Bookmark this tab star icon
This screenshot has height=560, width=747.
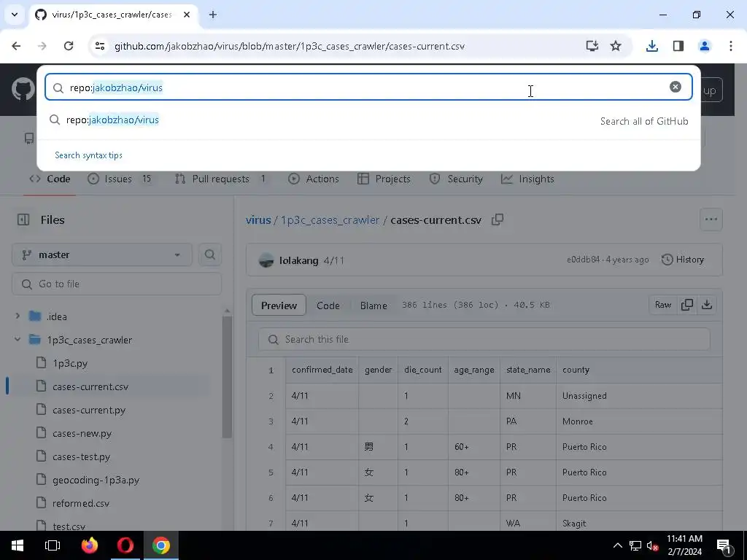[x=616, y=46]
